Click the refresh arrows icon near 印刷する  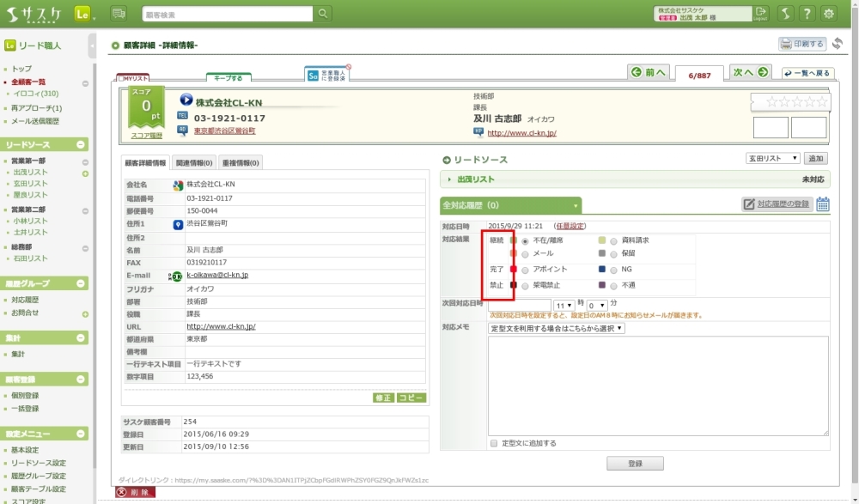(838, 44)
